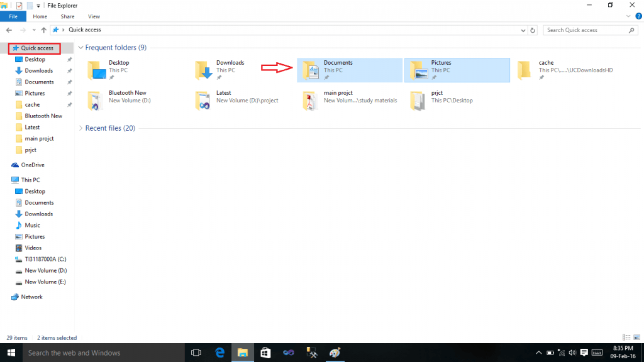
Task: Switch to large thumbnails via status bar icon
Action: [x=635, y=337]
